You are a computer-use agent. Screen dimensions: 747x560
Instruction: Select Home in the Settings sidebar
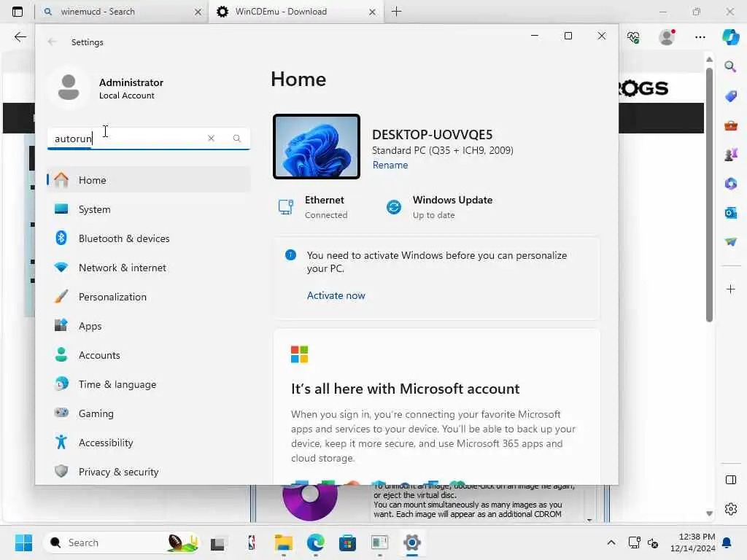(149, 180)
